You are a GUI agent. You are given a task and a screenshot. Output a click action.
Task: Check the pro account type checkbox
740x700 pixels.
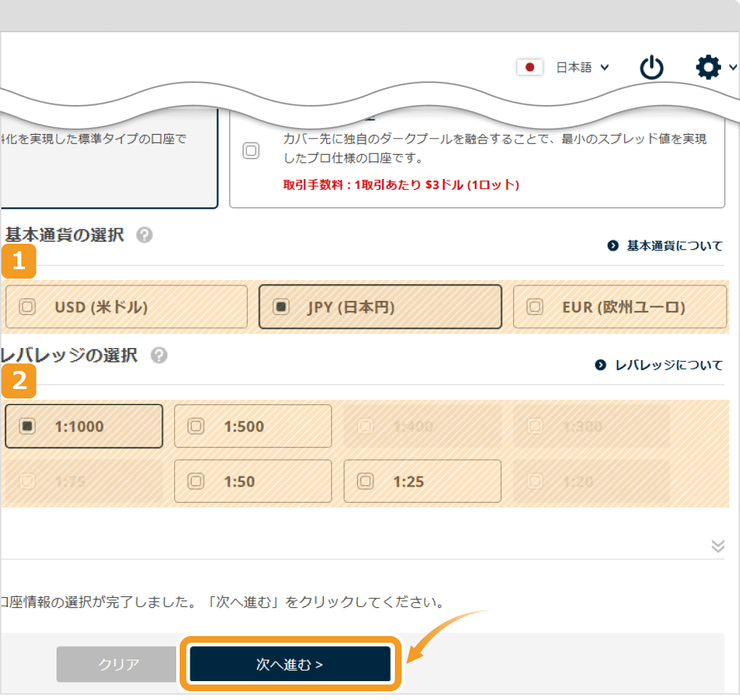[x=251, y=151]
